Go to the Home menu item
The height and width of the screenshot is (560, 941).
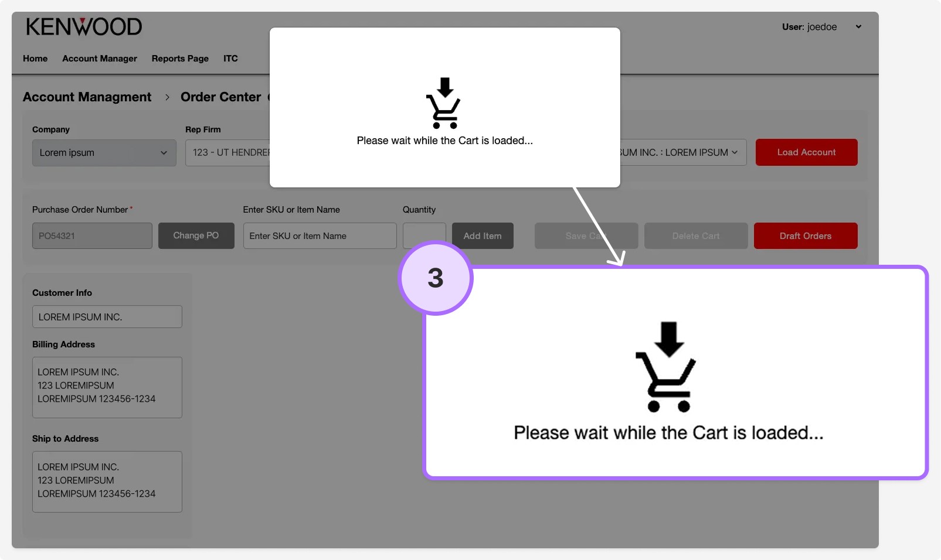tap(35, 59)
